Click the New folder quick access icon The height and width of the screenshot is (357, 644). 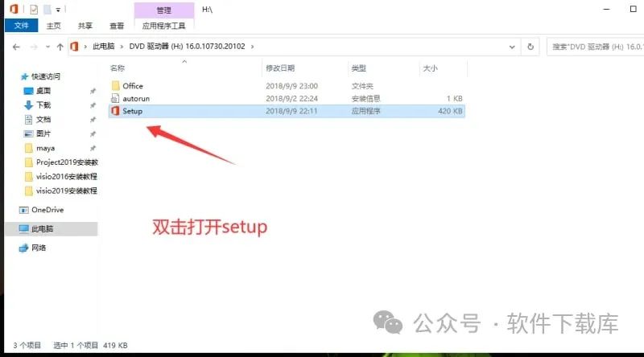(47, 9)
